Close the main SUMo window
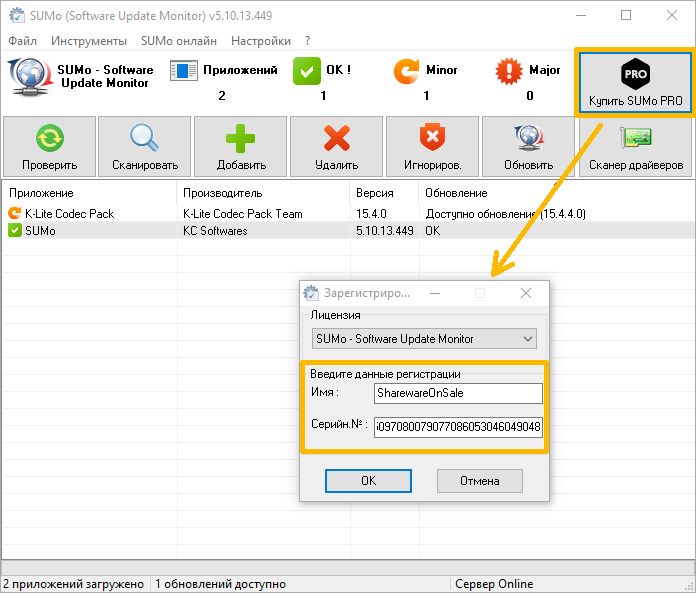This screenshot has width=696, height=593. (x=672, y=15)
